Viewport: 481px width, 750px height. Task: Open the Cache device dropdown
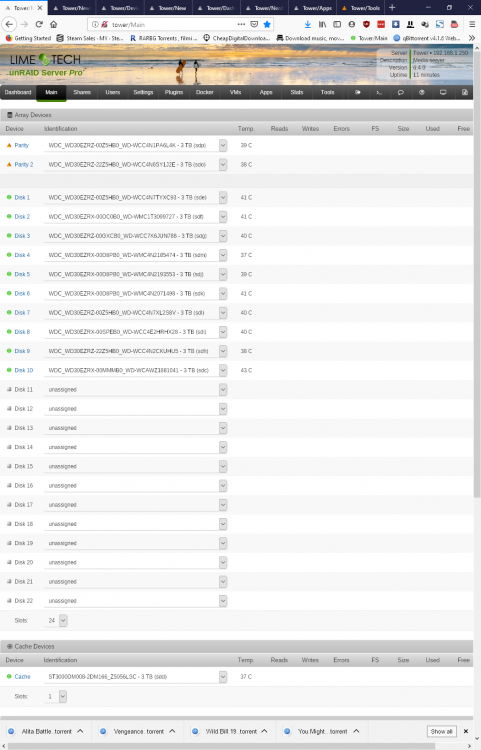coord(223,677)
